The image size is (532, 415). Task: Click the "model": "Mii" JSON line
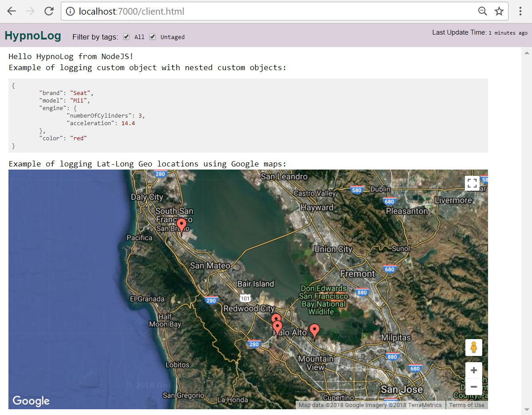click(x=64, y=100)
